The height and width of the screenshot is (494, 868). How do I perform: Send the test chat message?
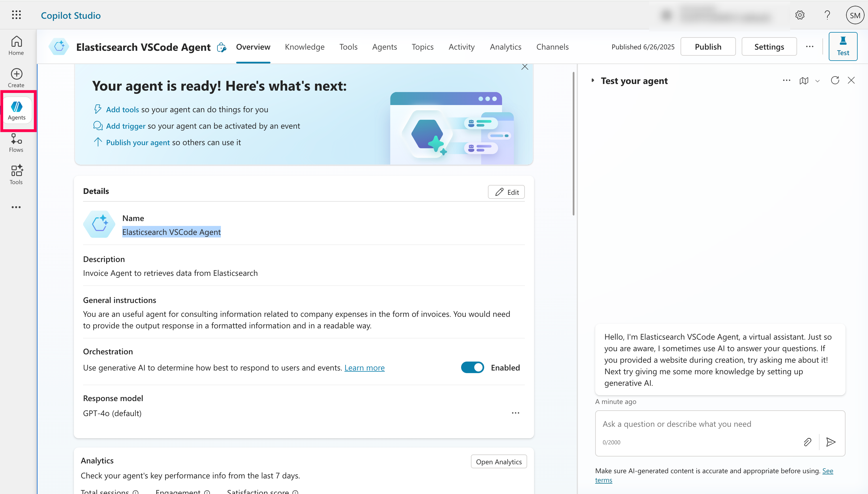pyautogui.click(x=831, y=442)
